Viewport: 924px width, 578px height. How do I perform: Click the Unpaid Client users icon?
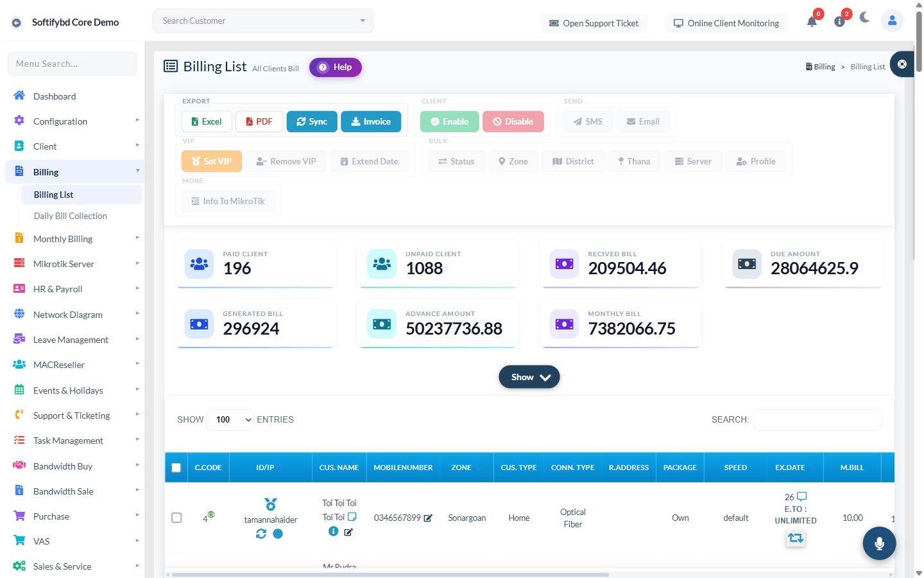point(382,263)
